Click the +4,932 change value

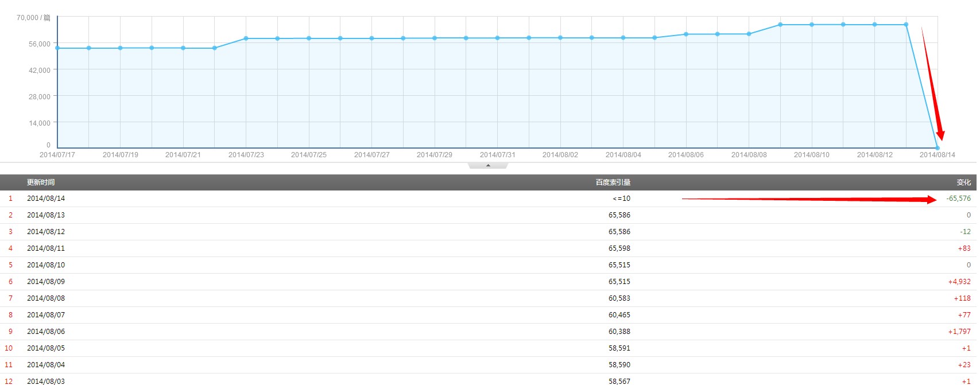tap(959, 282)
